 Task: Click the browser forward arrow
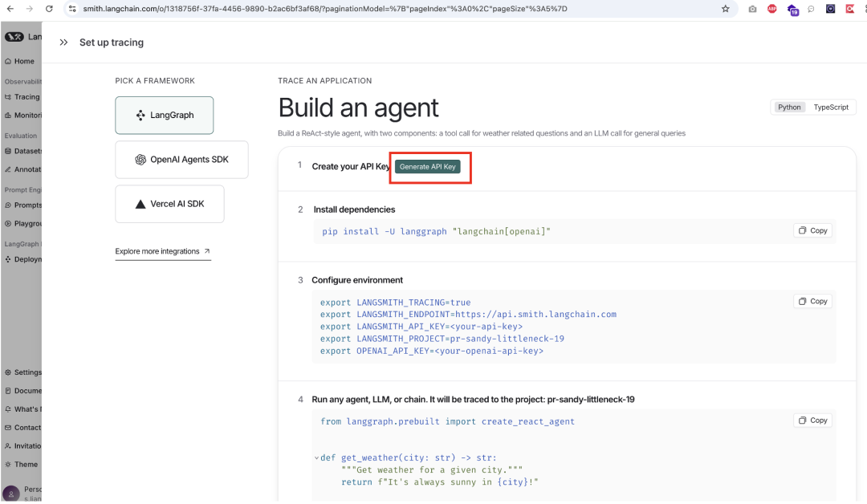pyautogui.click(x=30, y=9)
